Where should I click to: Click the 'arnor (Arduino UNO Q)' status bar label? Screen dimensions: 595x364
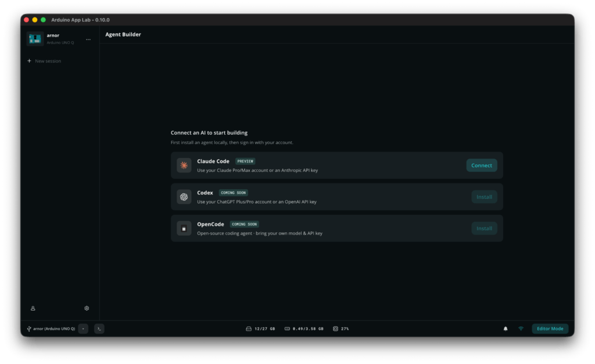tap(54, 329)
